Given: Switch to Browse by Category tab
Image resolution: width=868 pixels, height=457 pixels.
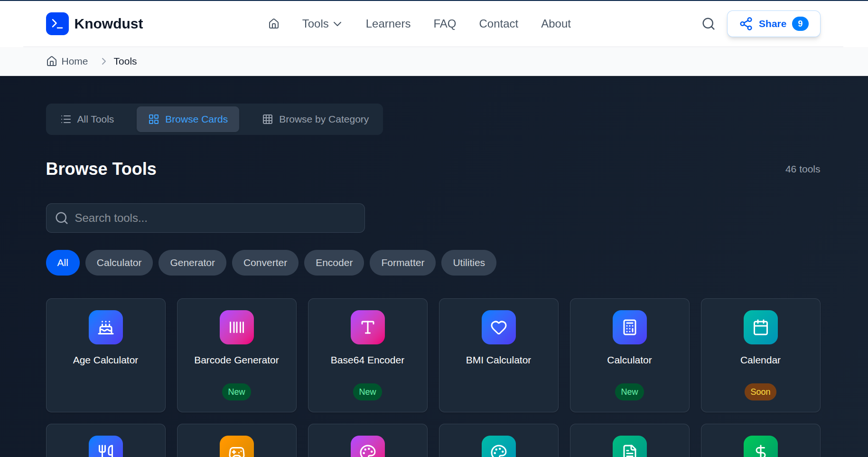Looking at the screenshot, I should click(x=316, y=119).
